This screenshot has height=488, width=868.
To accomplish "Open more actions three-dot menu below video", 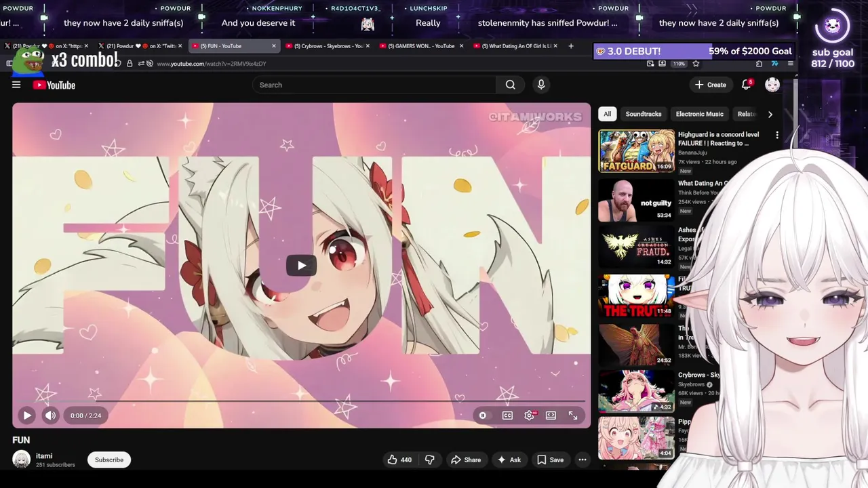I will [583, 460].
